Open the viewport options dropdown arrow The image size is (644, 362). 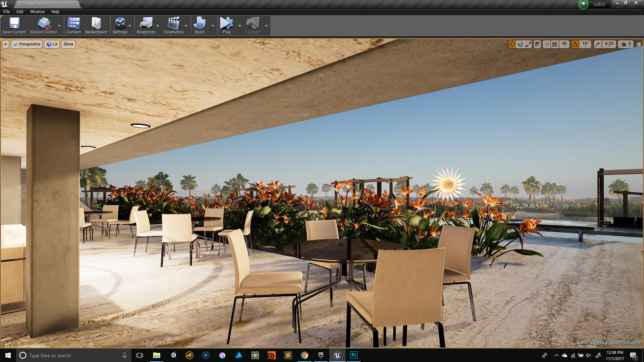point(5,44)
